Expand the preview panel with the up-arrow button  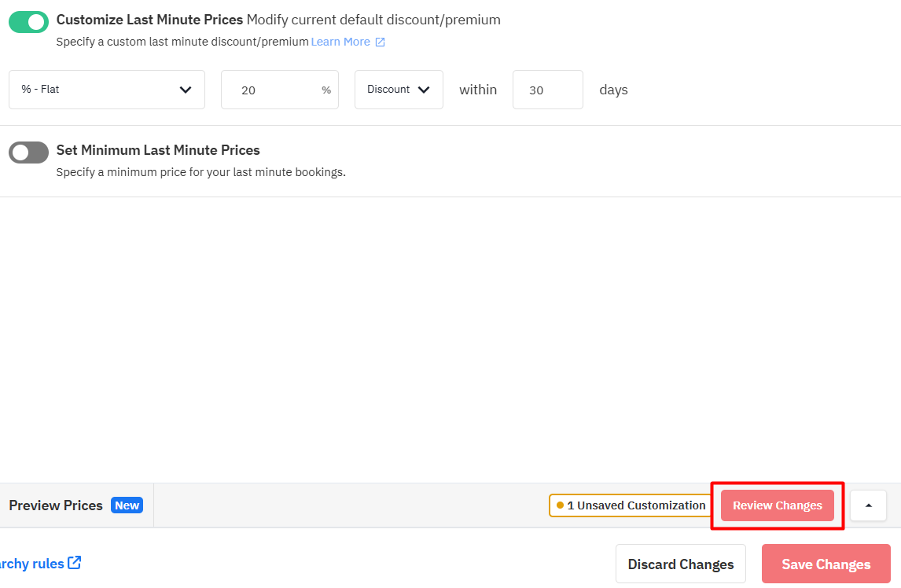[x=868, y=505]
